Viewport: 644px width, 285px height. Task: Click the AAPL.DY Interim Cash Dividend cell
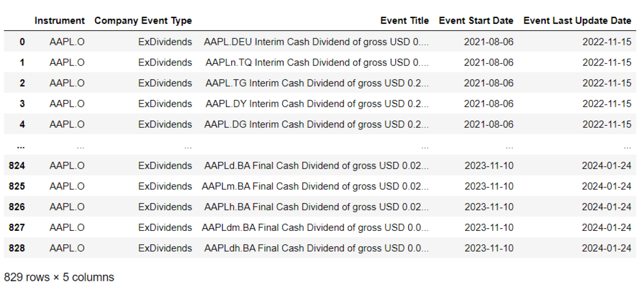coord(317,104)
